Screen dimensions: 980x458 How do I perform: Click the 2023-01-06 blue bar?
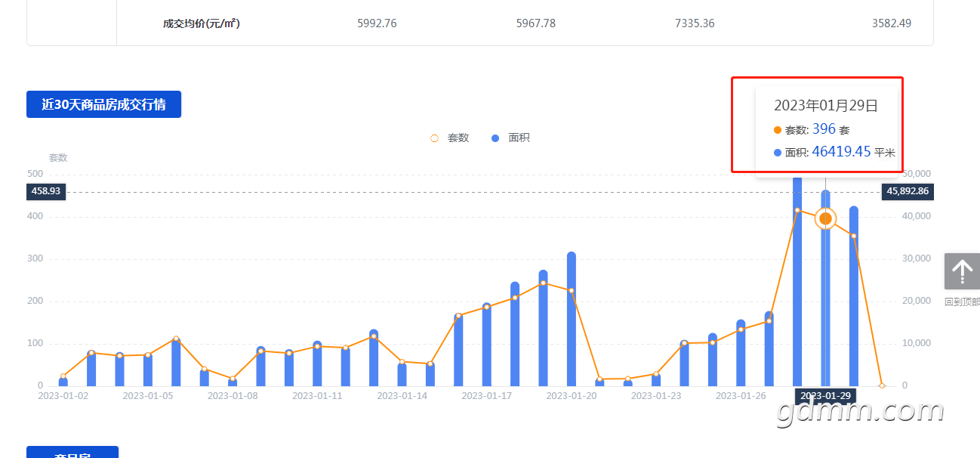(x=176, y=362)
